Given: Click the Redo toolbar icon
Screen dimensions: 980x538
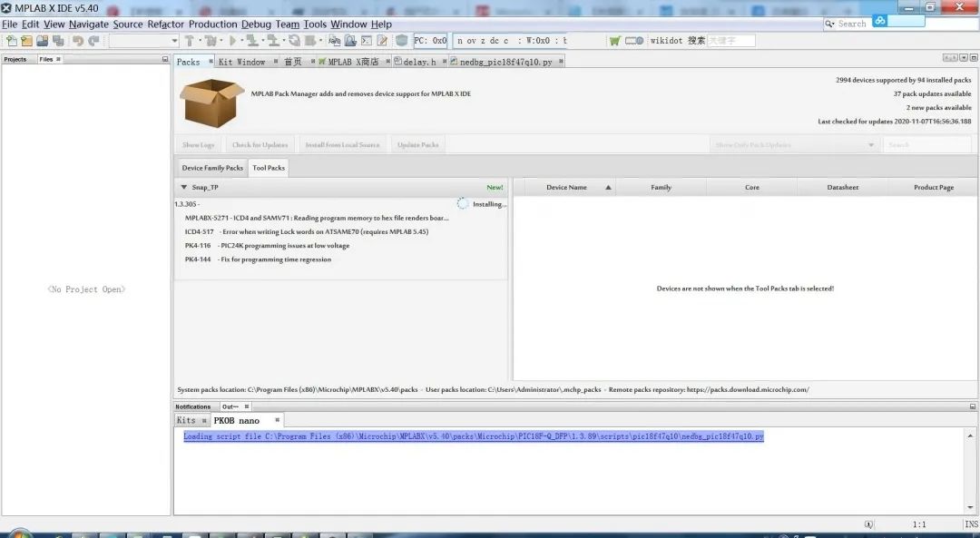Looking at the screenshot, I should 93,41.
